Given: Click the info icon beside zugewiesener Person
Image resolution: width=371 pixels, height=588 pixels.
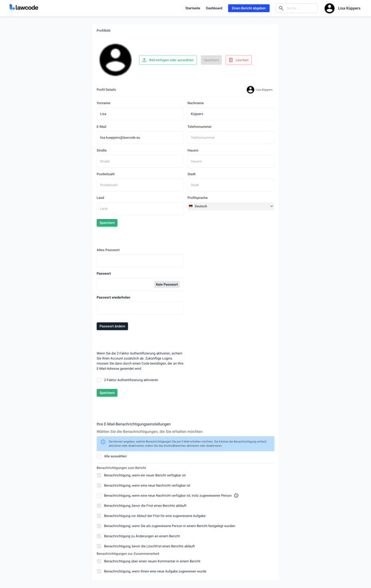Looking at the screenshot, I should 236,495.
